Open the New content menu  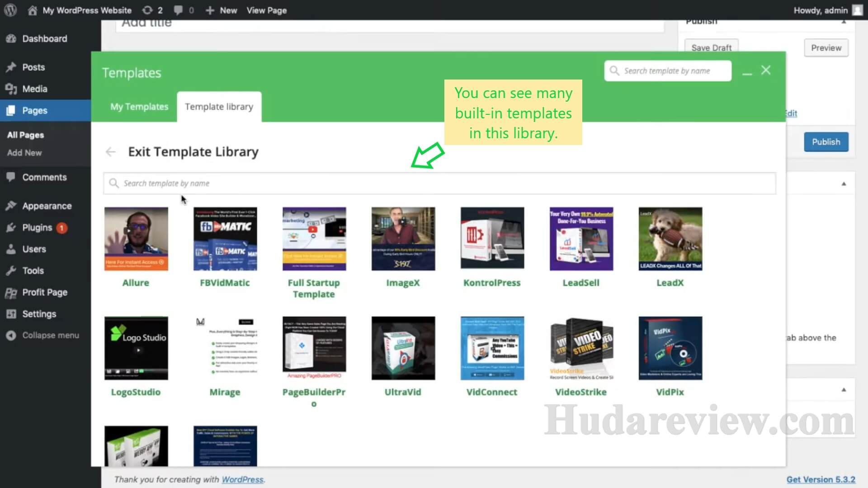(x=221, y=10)
